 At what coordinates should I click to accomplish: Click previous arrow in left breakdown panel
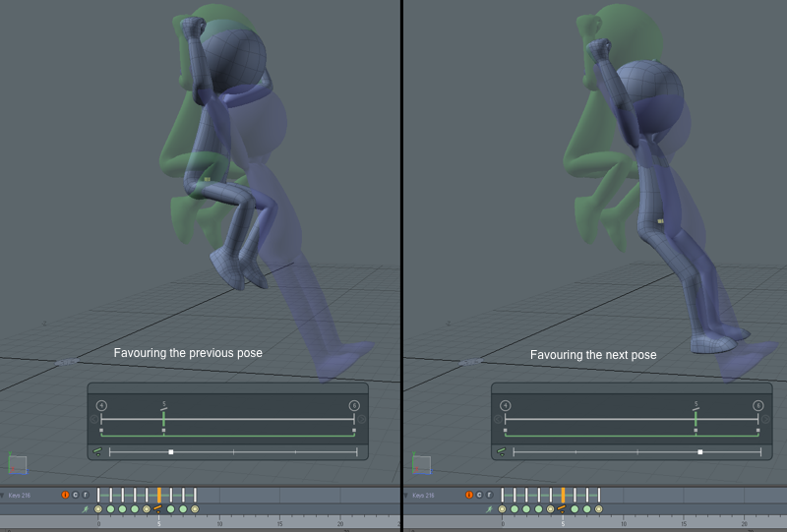point(94,420)
